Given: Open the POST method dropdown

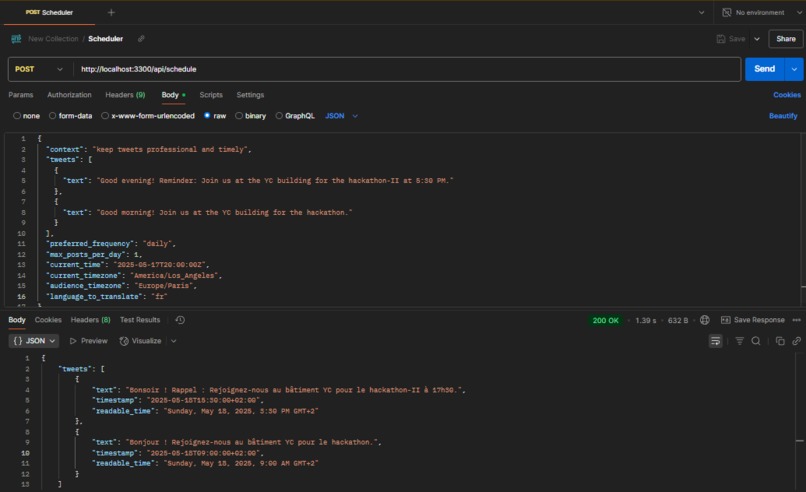Looking at the screenshot, I should [x=39, y=69].
